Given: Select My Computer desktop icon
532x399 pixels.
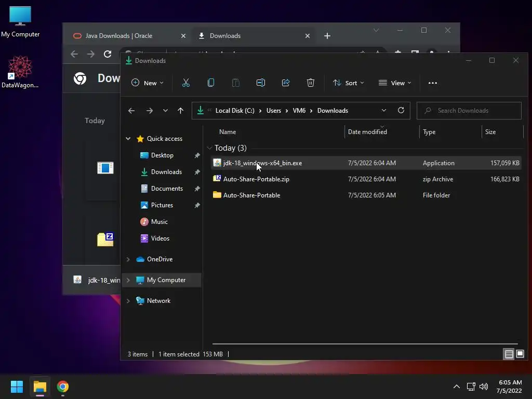Looking at the screenshot, I should tap(20, 22).
